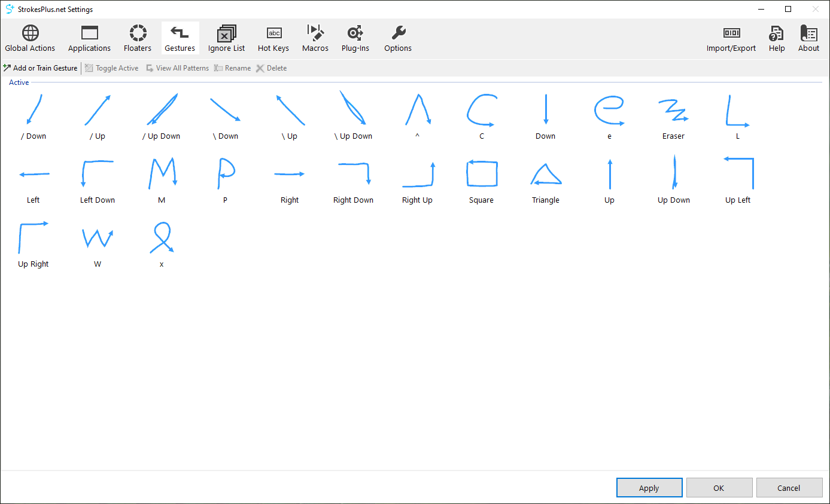The width and height of the screenshot is (830, 504).
Task: Click the StrokesPlus.net title bar icon
Action: coord(10,9)
